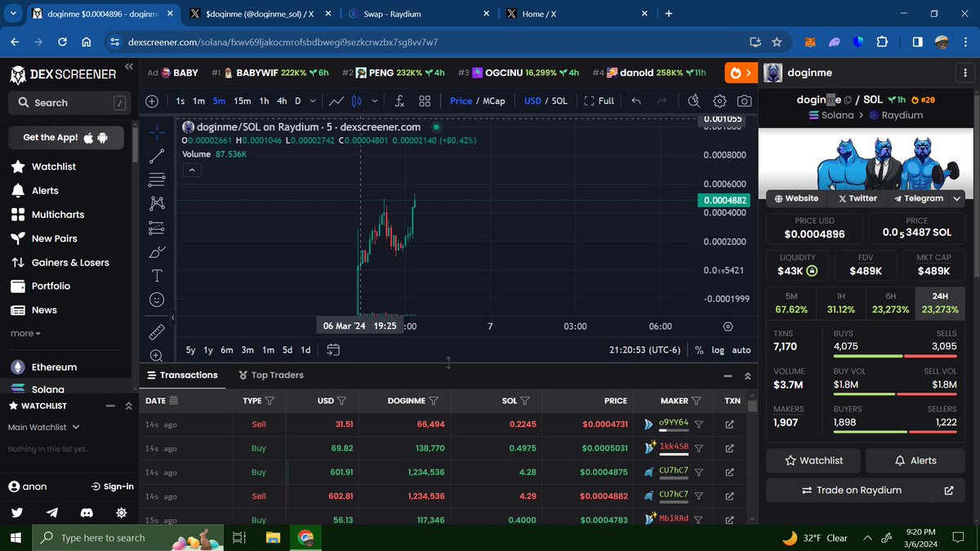Undo the last chart action
Viewport: 980px width, 551px height.
pos(636,101)
